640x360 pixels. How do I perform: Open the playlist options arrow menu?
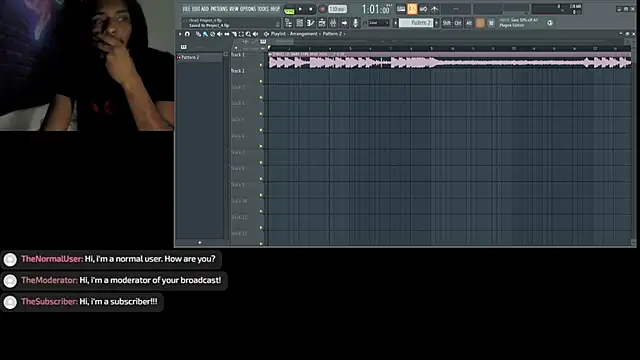(x=180, y=34)
